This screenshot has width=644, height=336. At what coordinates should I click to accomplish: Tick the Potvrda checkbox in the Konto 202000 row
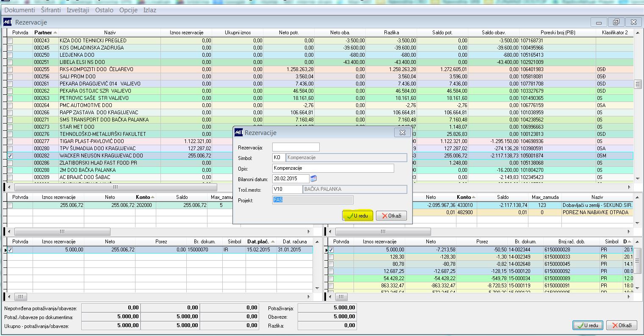(x=10, y=205)
